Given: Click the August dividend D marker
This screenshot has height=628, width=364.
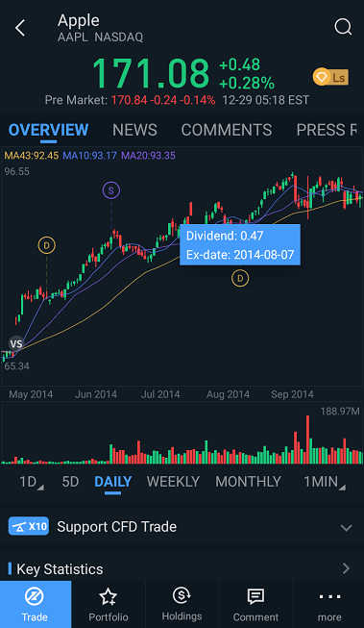Looking at the screenshot, I should pos(240,278).
